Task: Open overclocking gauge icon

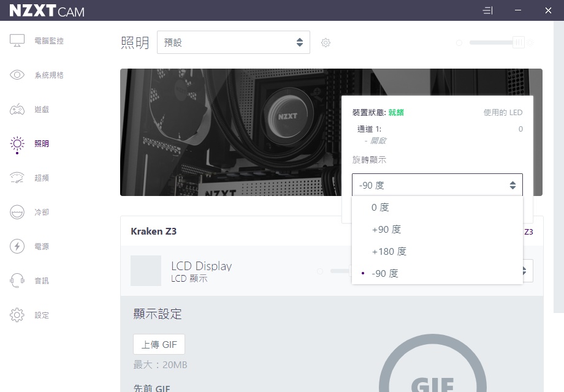Action: (17, 178)
